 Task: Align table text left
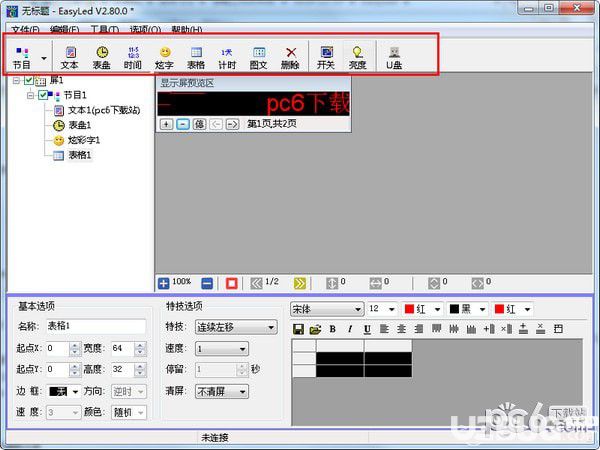[384, 329]
